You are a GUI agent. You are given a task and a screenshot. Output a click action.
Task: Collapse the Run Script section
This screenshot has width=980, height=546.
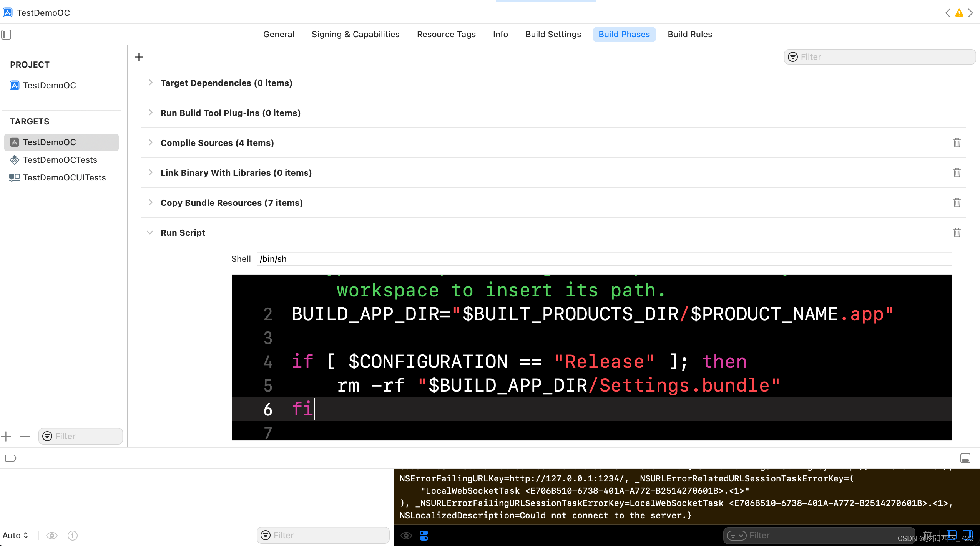(x=150, y=233)
